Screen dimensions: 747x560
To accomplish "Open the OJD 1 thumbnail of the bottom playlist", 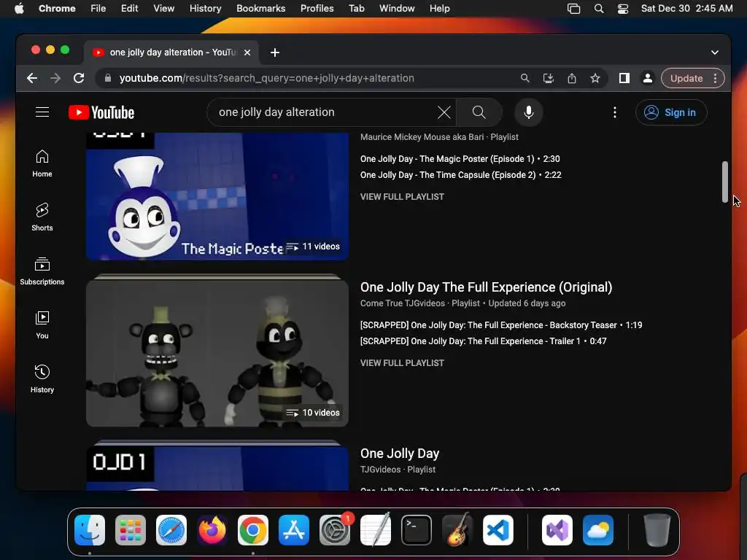I will point(217,469).
